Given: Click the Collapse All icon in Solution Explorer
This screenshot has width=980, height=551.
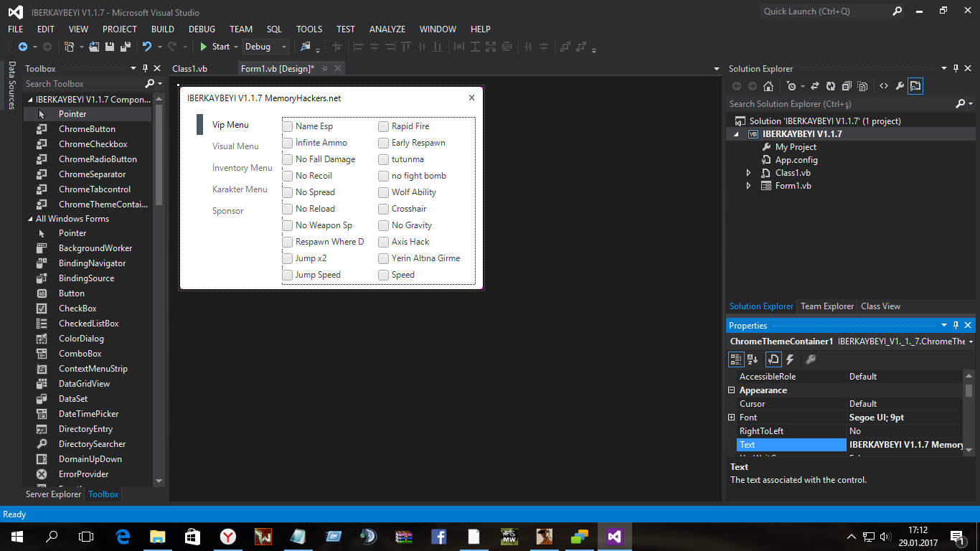Looking at the screenshot, I should pyautogui.click(x=847, y=86).
